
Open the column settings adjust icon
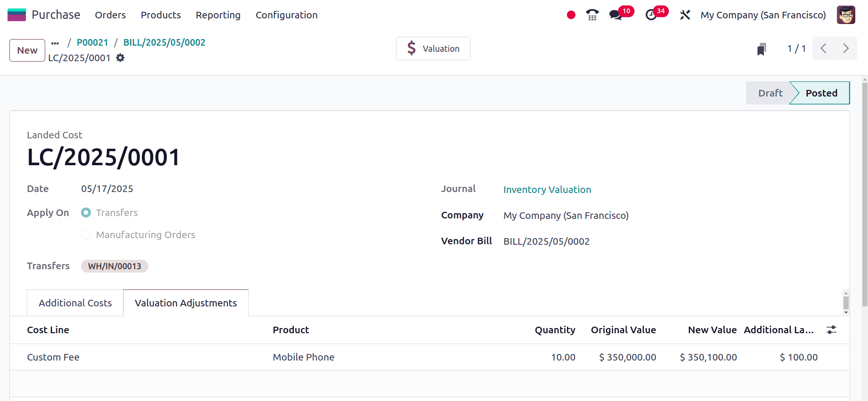[x=832, y=330]
